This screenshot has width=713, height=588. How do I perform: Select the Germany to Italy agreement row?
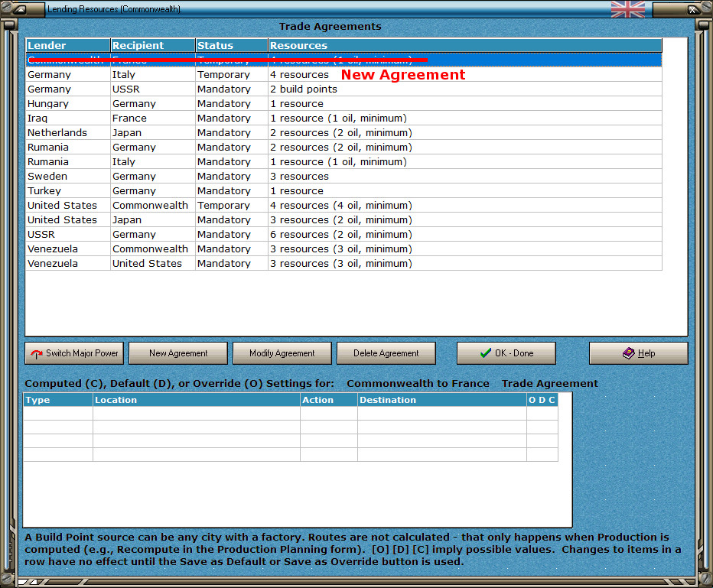click(343, 74)
